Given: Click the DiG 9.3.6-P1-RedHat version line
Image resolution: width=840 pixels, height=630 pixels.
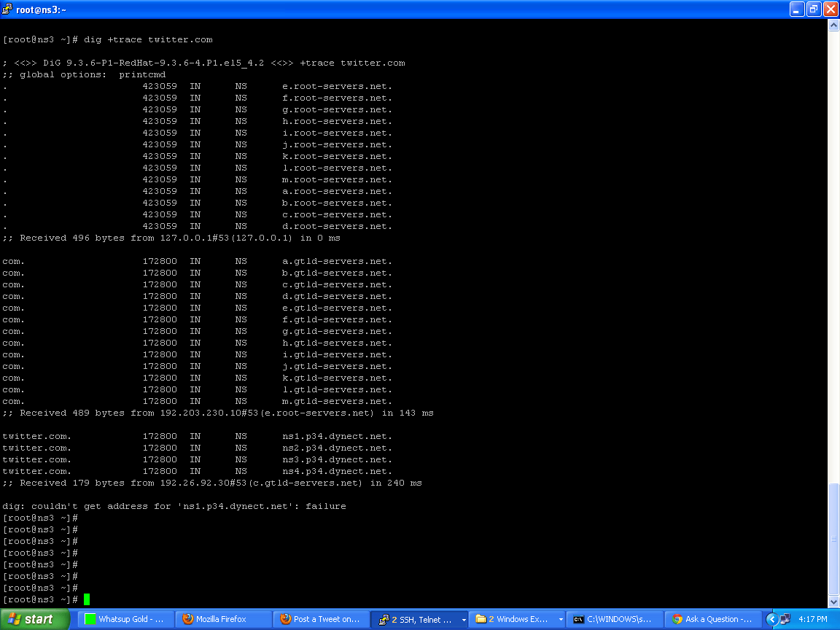Looking at the screenshot, I should pos(203,63).
